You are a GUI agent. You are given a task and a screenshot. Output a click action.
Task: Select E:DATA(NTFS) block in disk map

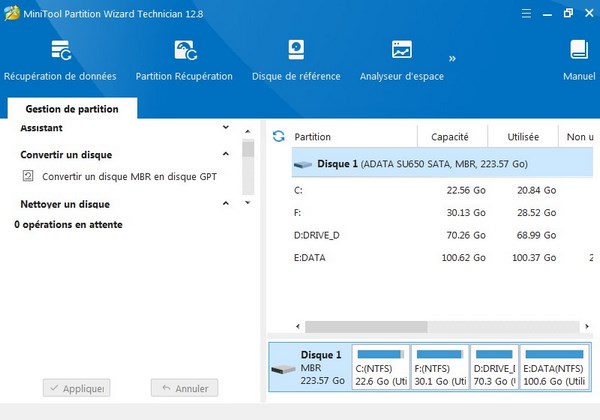[554, 367]
